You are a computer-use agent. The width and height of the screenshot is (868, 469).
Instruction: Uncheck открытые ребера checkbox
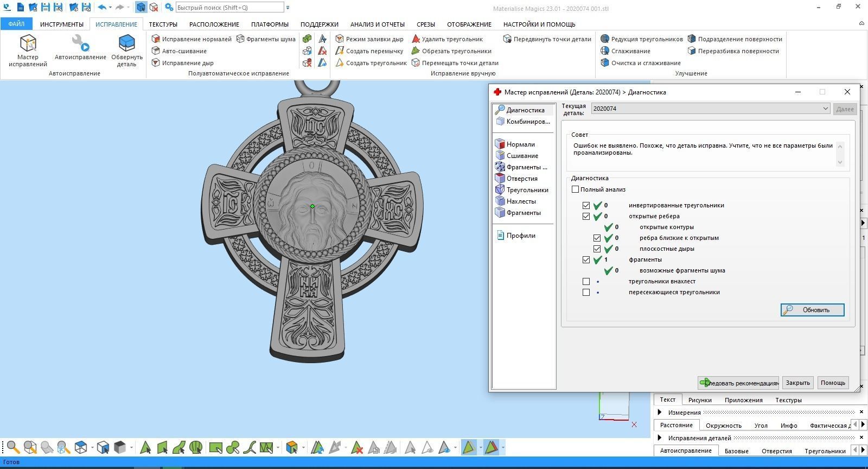[x=586, y=217]
